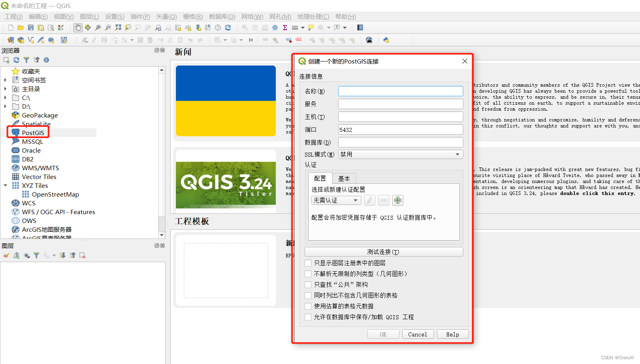Open the SSL模式 dropdown
The image size is (640, 364).
pos(401,154)
